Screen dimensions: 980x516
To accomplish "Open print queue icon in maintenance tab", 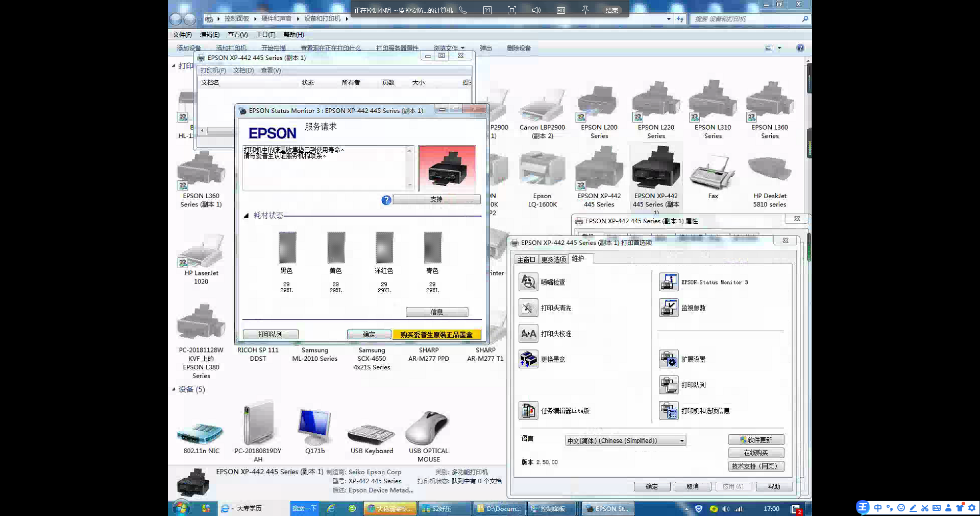I will (669, 385).
